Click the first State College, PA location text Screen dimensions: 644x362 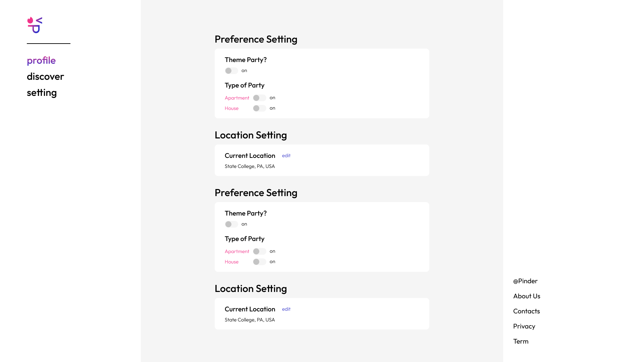[250, 166]
